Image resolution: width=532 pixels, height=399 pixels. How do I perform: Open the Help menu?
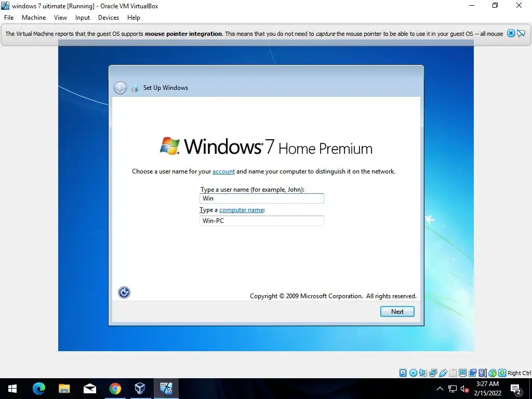pos(134,18)
